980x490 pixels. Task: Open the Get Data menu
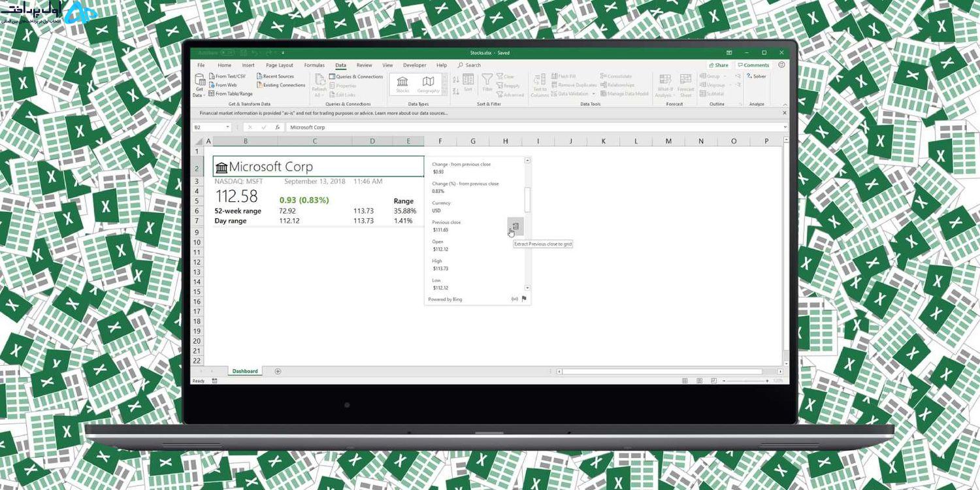point(199,85)
